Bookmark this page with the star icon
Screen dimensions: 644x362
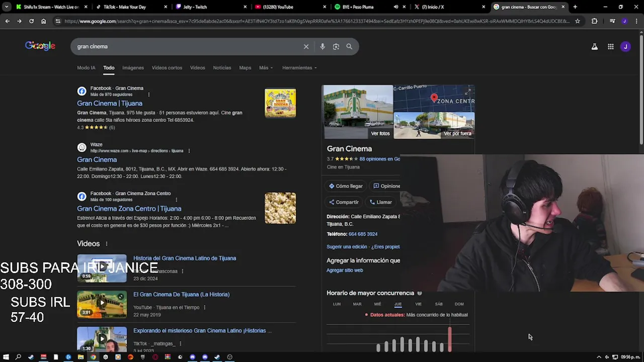click(578, 21)
